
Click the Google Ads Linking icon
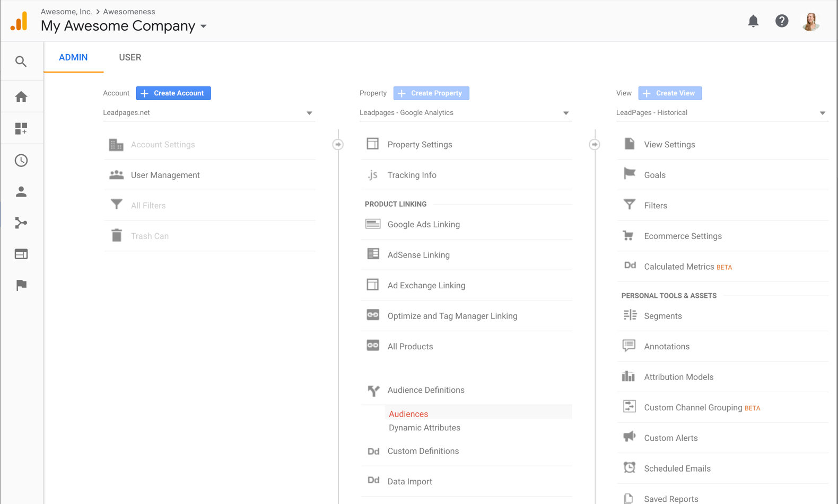(x=373, y=224)
